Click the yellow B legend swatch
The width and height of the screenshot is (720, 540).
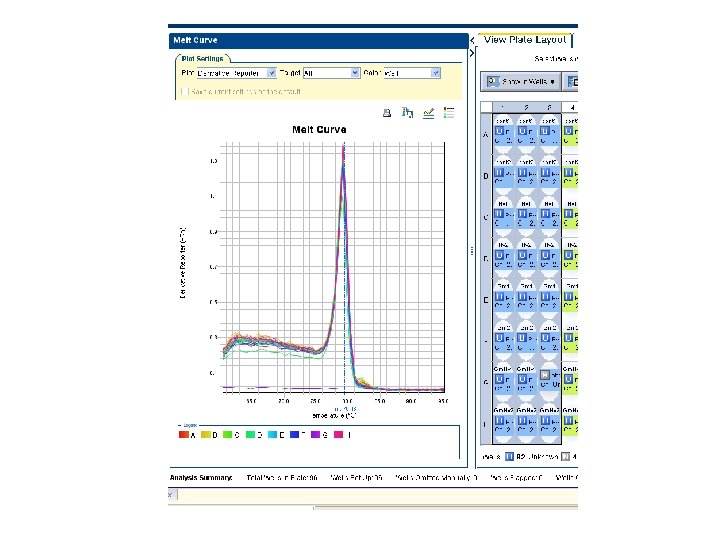(x=206, y=434)
